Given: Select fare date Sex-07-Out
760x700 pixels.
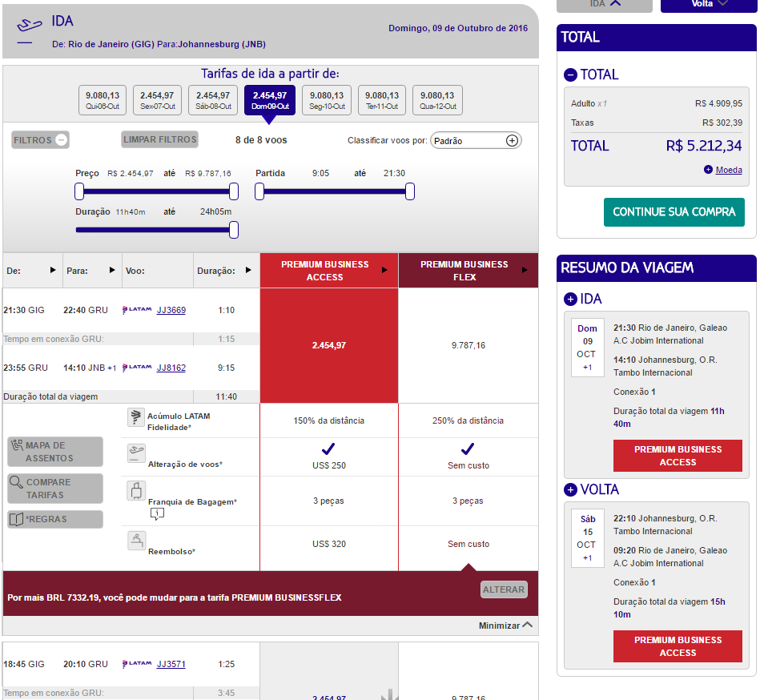Looking at the screenshot, I should click(157, 100).
